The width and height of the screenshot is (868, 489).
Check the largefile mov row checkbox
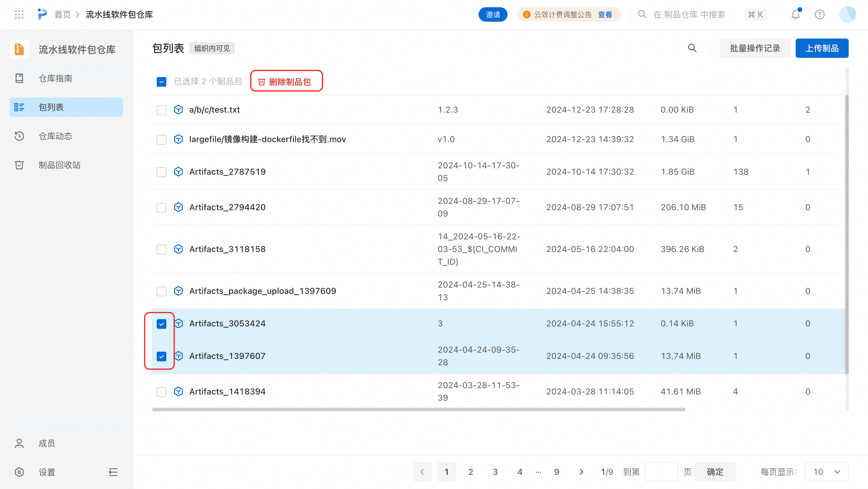pos(162,140)
